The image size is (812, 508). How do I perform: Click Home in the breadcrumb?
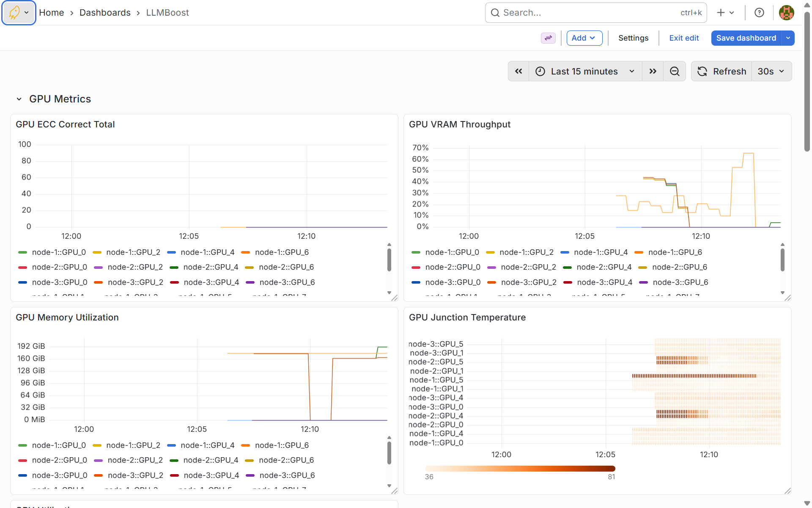(x=51, y=12)
